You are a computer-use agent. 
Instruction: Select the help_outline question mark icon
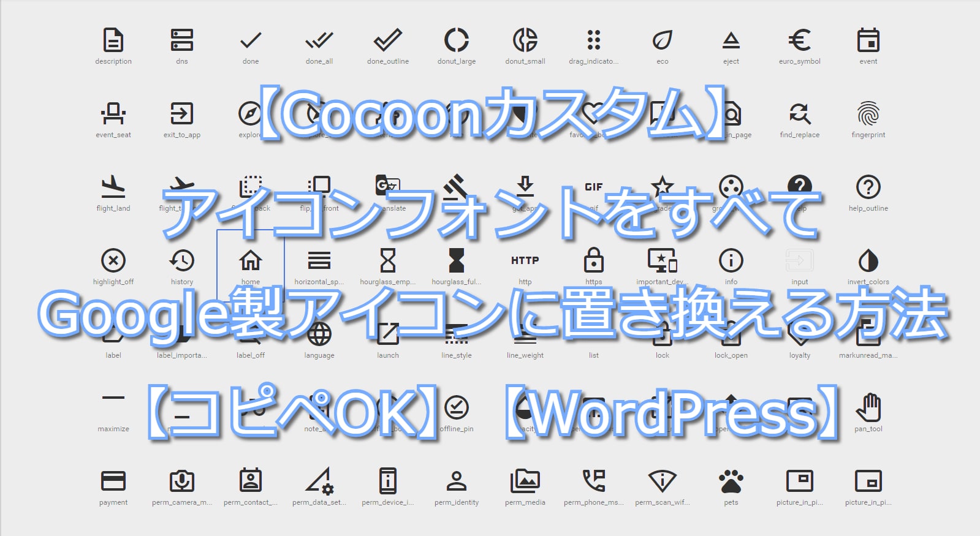tap(868, 187)
